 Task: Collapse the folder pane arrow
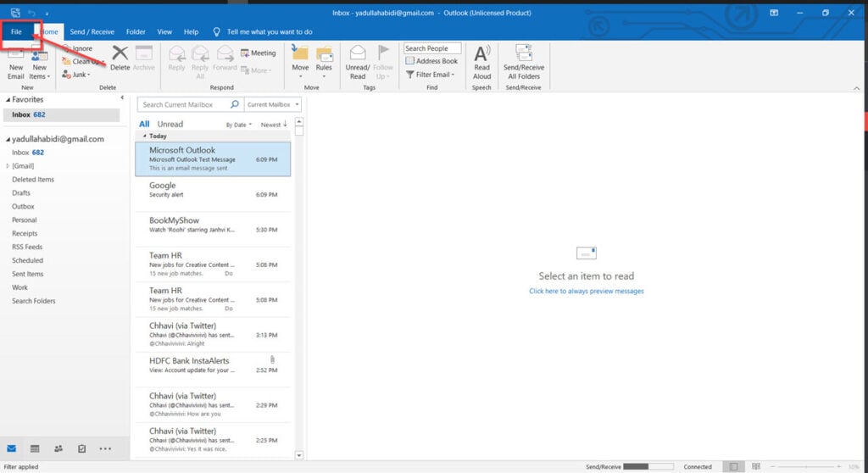(122, 97)
